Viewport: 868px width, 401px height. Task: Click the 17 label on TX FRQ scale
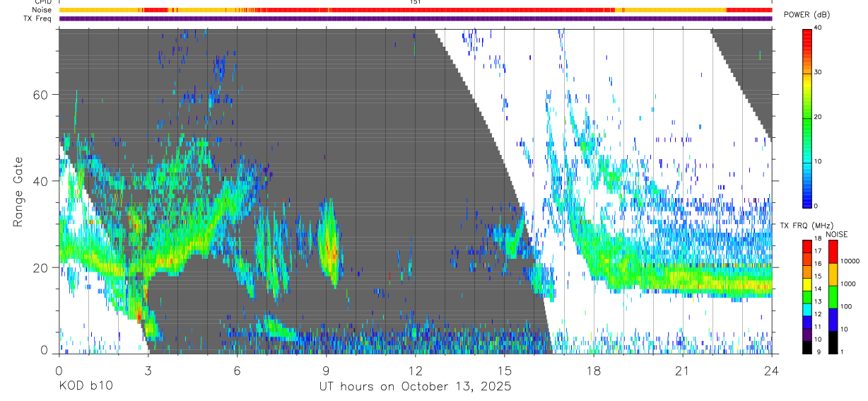coord(818,251)
